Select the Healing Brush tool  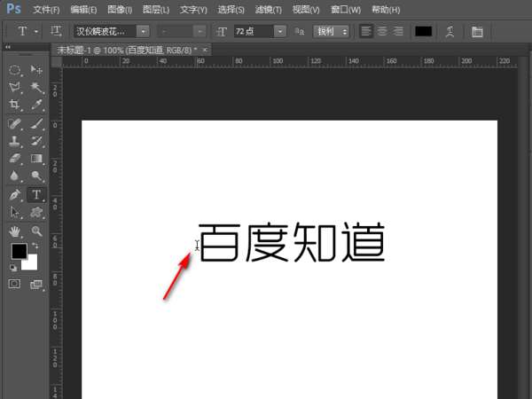(x=14, y=123)
